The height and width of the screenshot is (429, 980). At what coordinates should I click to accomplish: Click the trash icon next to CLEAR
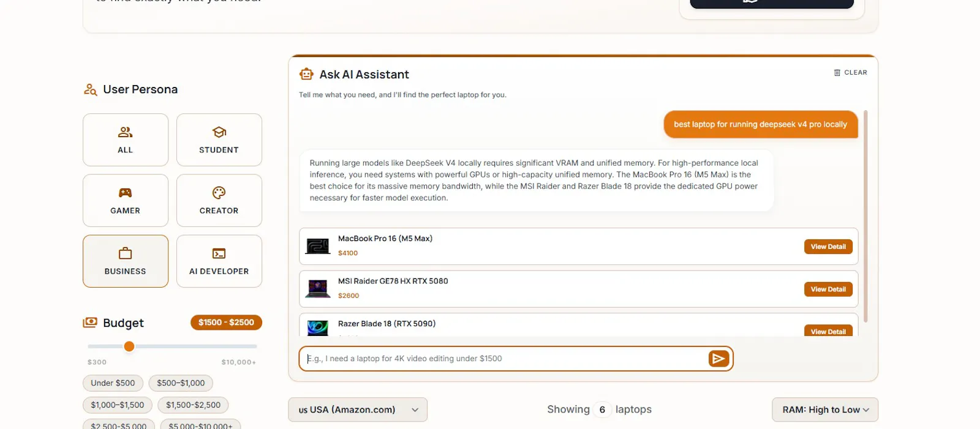tap(837, 72)
